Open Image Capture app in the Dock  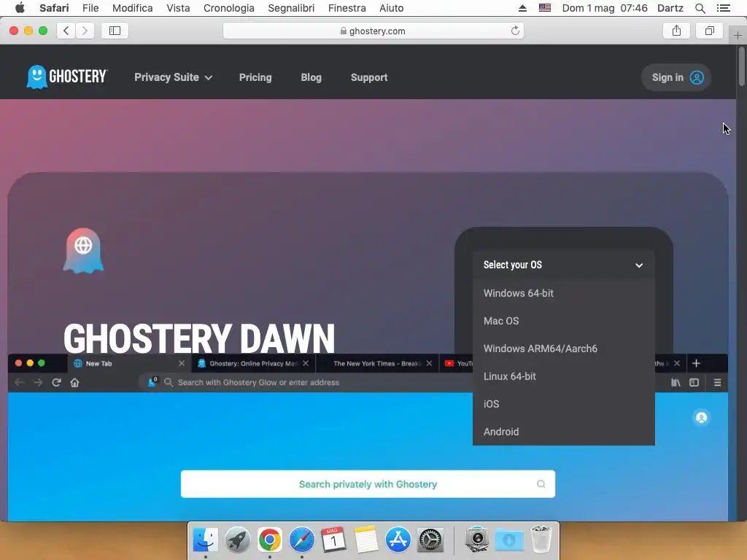476,540
